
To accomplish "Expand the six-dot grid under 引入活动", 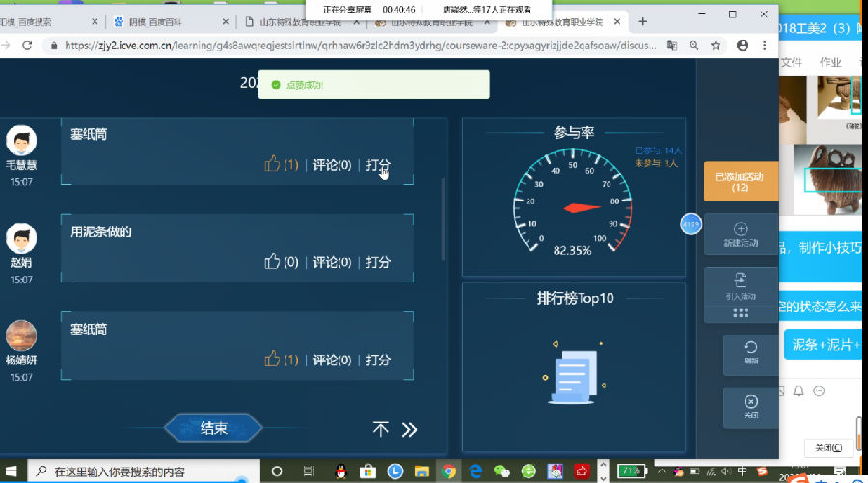I will pos(741,313).
